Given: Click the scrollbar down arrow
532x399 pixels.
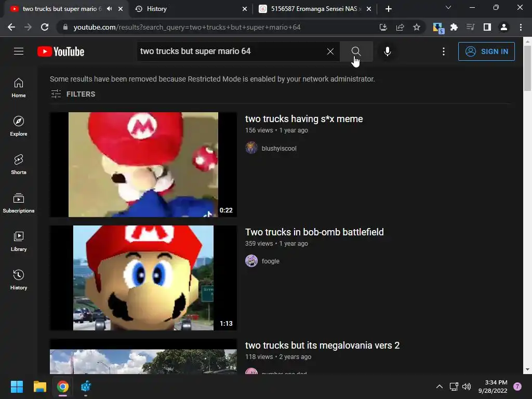Looking at the screenshot, I should [x=527, y=370].
